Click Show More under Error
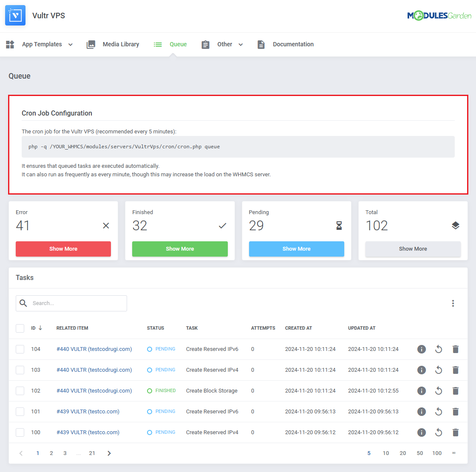Viewport: 476px width, 472px height. (x=63, y=249)
